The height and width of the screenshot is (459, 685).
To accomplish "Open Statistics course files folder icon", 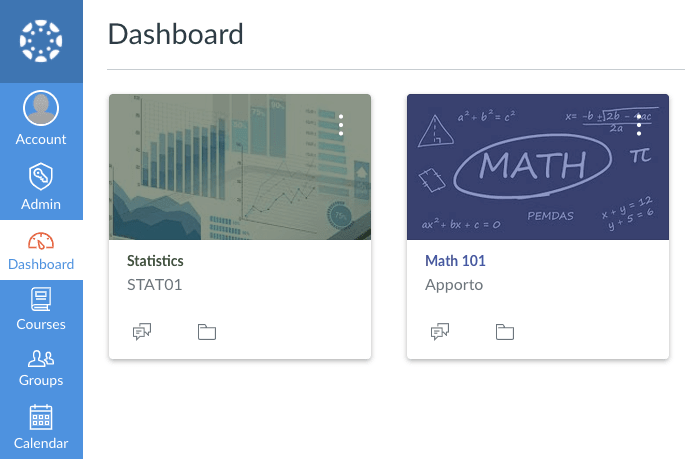I will (x=207, y=332).
